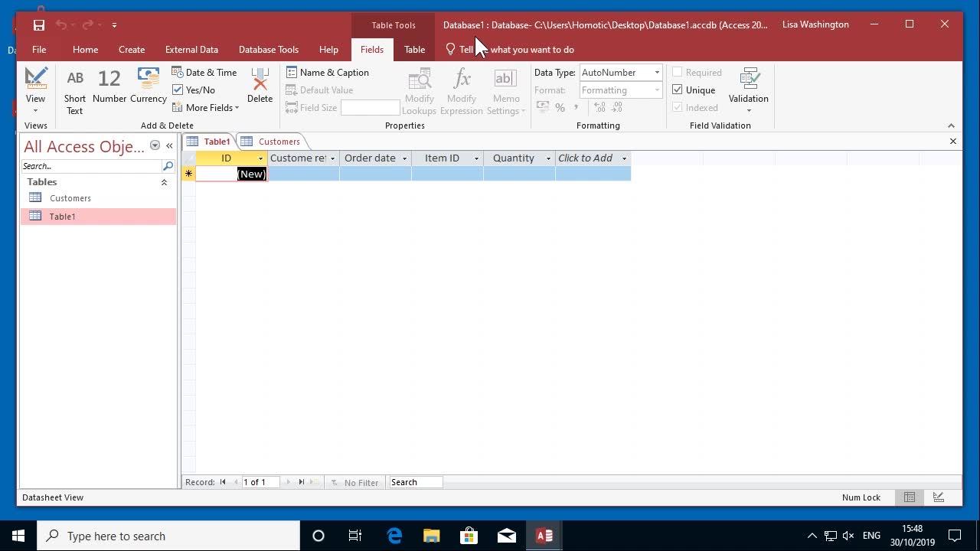
Task: Click the navigation pane Search box
Action: click(x=92, y=166)
